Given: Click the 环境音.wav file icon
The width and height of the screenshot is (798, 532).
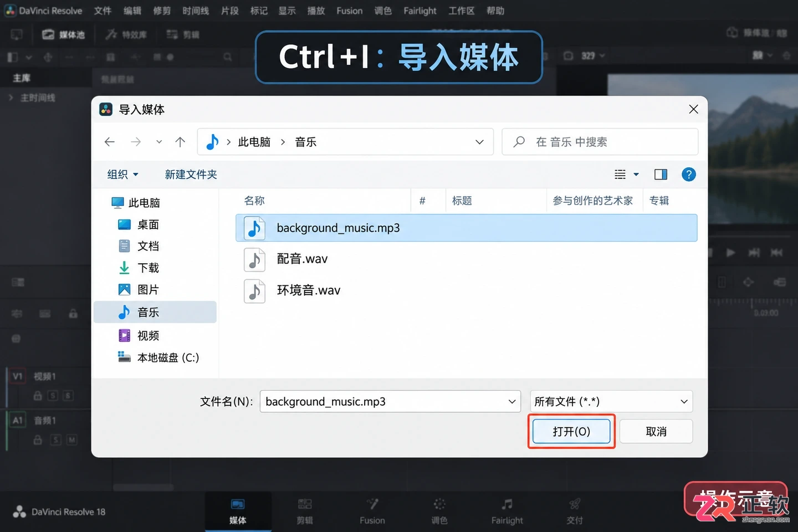Looking at the screenshot, I should (x=254, y=291).
